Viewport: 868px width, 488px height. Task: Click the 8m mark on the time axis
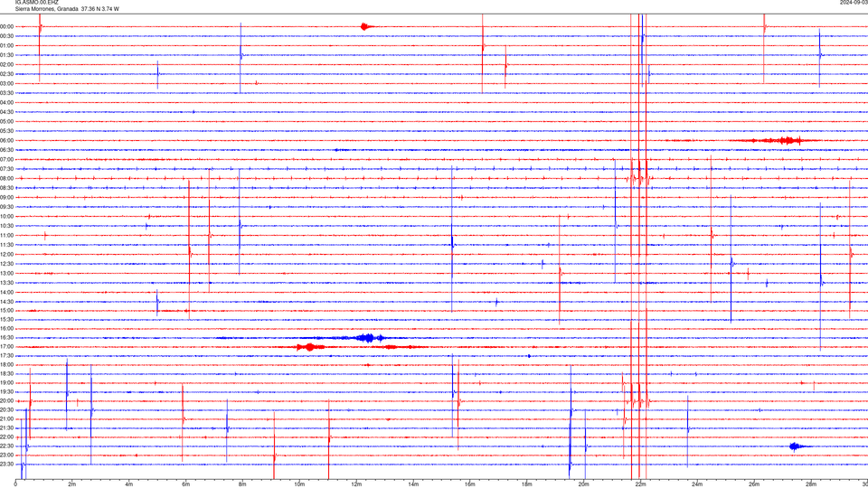point(242,484)
